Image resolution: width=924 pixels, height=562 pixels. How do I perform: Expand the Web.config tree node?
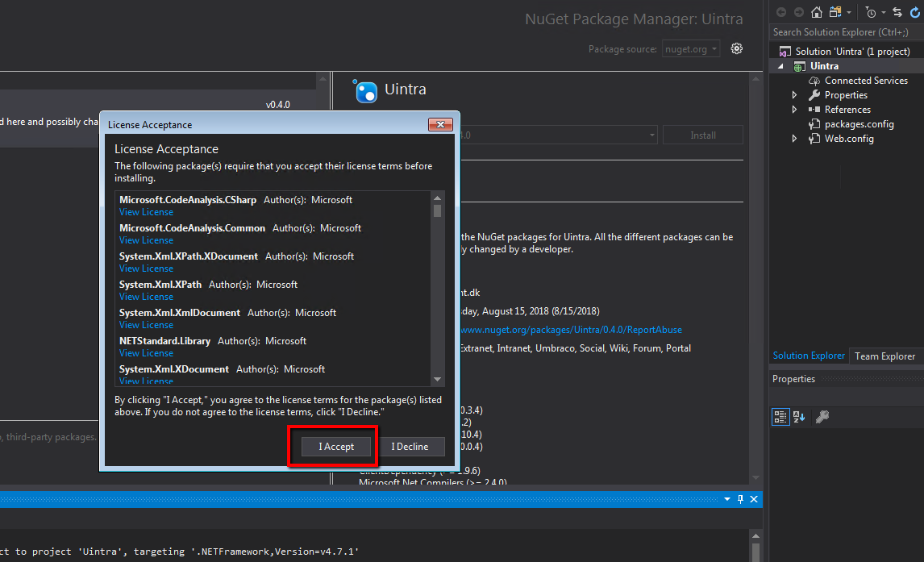tap(794, 139)
